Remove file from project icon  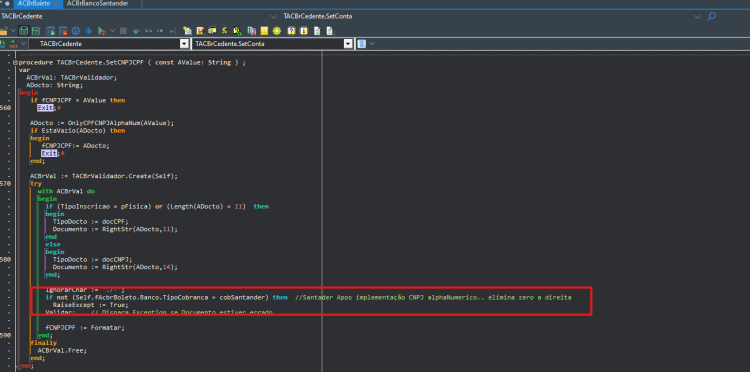click(x=63, y=31)
